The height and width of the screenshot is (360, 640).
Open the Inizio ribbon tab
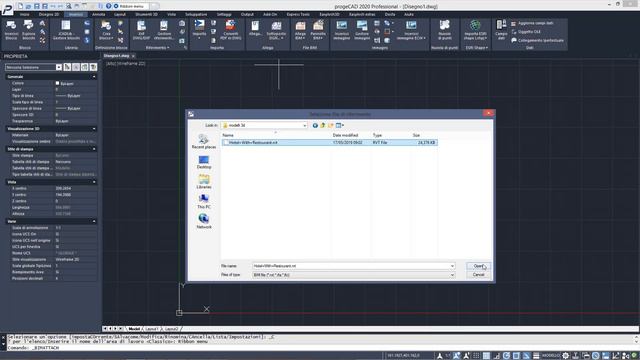pos(24,14)
